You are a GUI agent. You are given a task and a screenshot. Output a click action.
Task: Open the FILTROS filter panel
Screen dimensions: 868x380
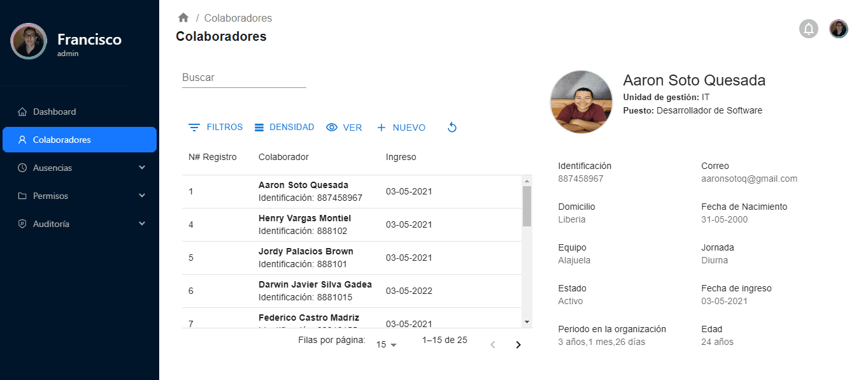(x=216, y=128)
